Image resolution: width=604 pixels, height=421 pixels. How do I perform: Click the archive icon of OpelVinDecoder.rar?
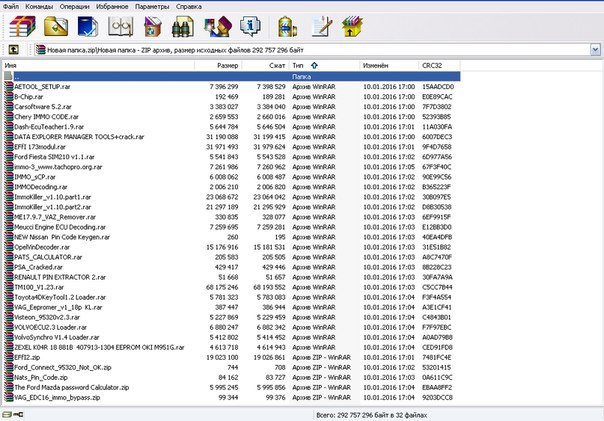point(8,247)
